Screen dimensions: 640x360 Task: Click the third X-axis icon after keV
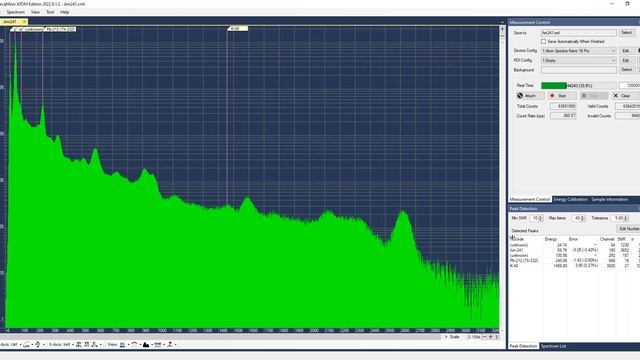coord(94,345)
